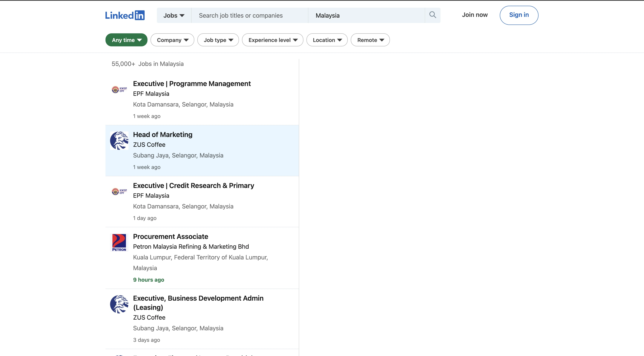The width and height of the screenshot is (644, 356).
Task: Click the Malaysia location input field
Action: (366, 16)
